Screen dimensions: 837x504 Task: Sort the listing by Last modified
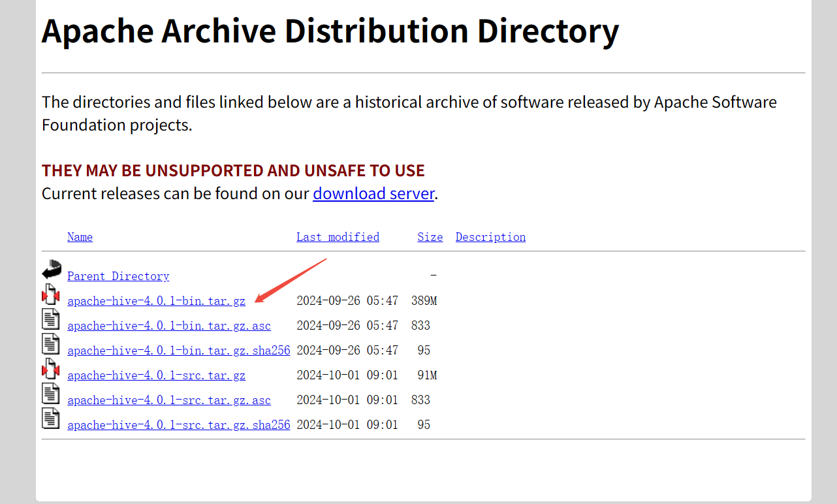(338, 237)
